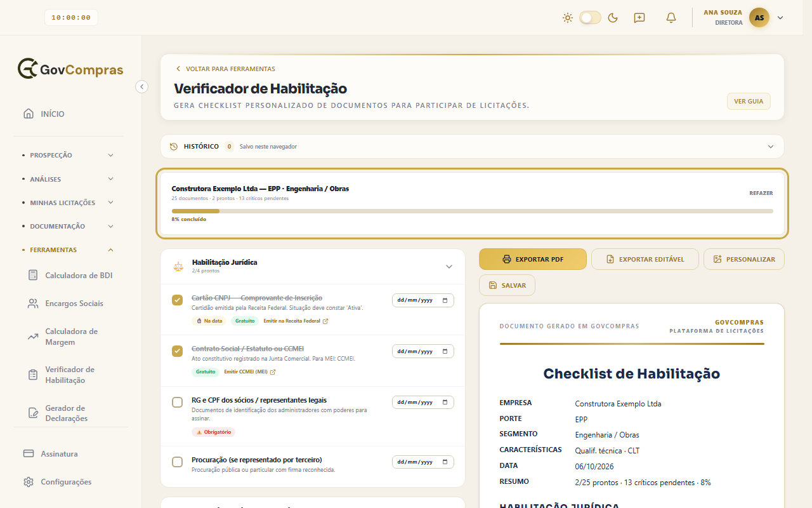This screenshot has height=508, width=812.
Task: Collapse the Habilitação Jurídica section
Action: pyautogui.click(x=449, y=267)
